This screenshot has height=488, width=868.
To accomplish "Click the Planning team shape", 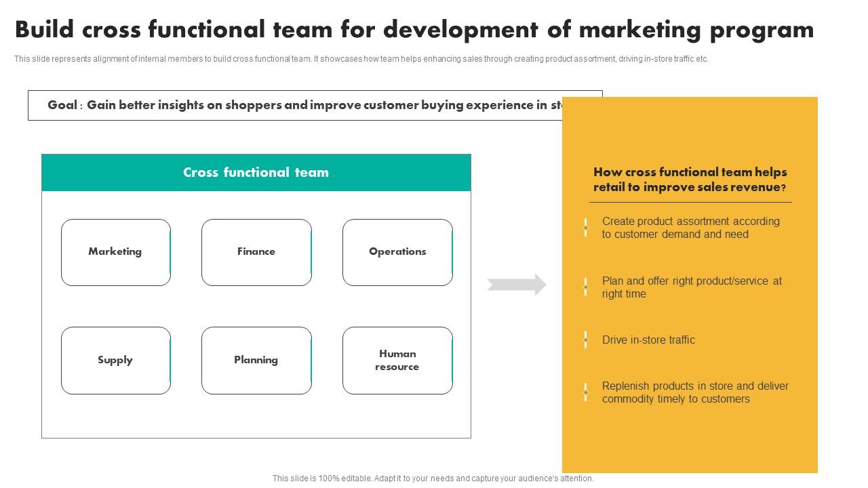I will coord(256,360).
